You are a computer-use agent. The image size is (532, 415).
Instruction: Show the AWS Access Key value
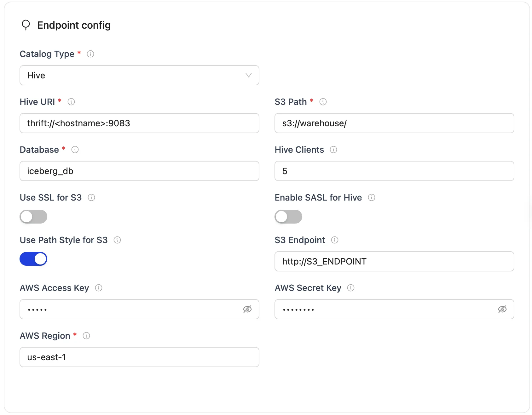pyautogui.click(x=247, y=309)
